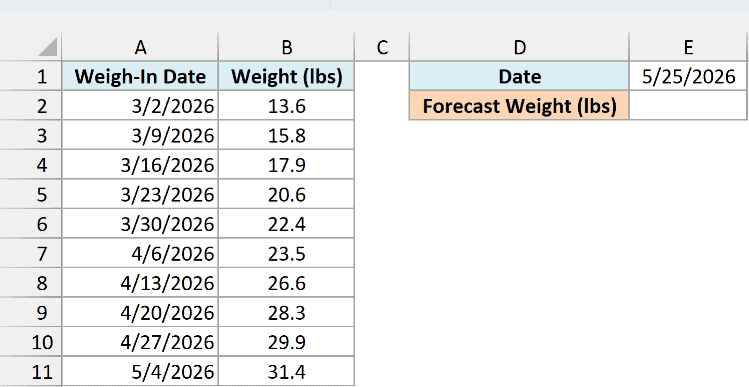Select the empty forecast result cell E2
749x387 pixels.
[x=689, y=106]
